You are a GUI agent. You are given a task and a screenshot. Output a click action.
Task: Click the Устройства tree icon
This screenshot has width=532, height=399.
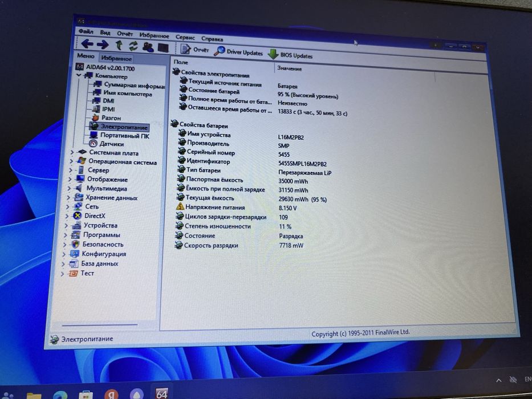76,225
